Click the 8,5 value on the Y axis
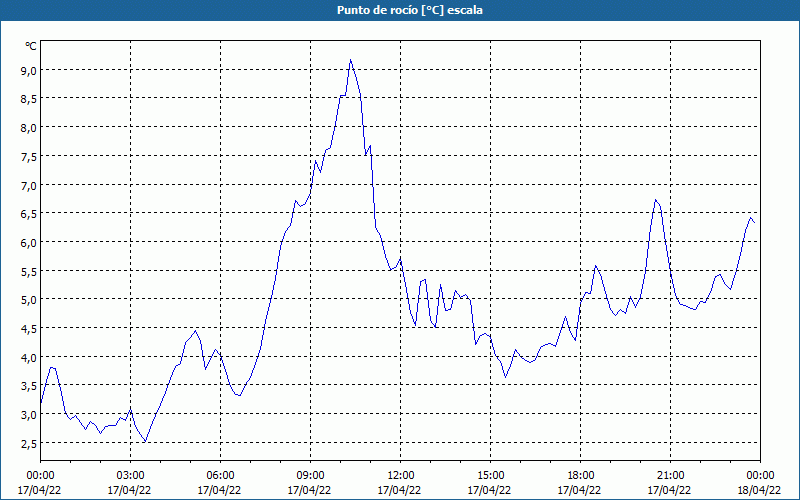800x500 pixels. point(29,99)
